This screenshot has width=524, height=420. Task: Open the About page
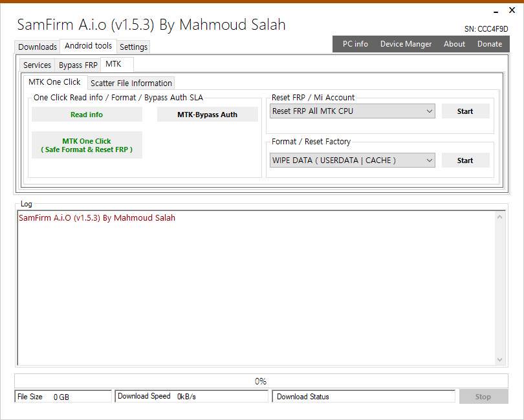click(x=454, y=44)
